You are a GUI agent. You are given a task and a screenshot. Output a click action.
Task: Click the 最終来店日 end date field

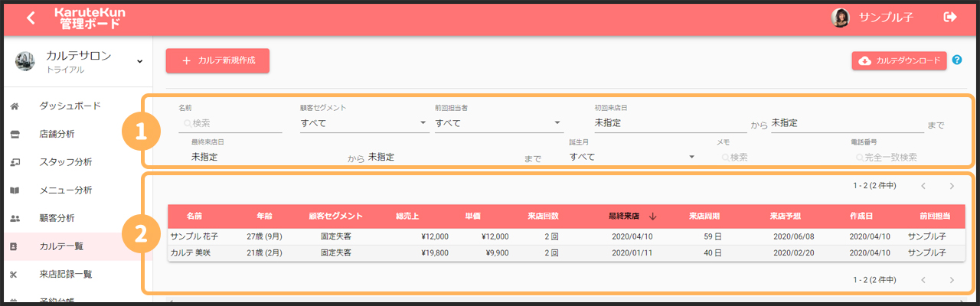pyautogui.click(x=444, y=156)
